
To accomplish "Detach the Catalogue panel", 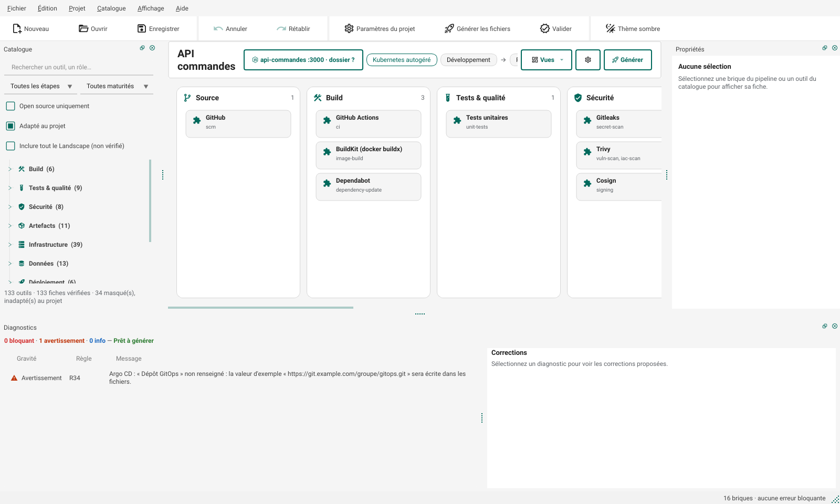I will [142, 48].
